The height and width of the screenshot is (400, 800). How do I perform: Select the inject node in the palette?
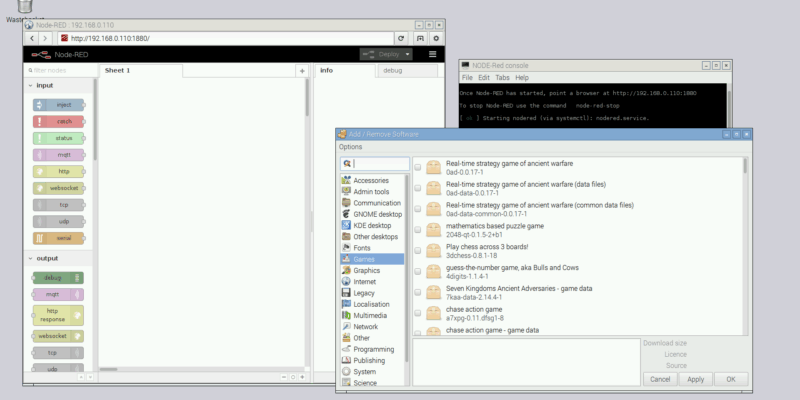click(59, 105)
